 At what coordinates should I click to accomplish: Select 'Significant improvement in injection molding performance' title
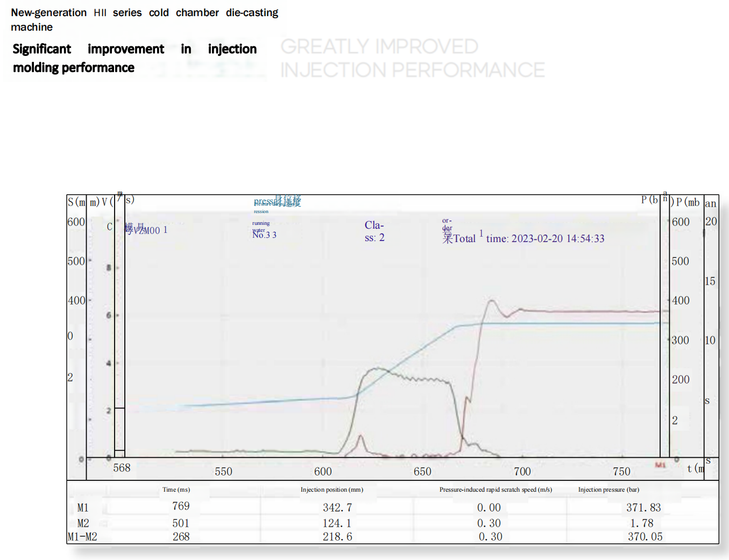pyautogui.click(x=135, y=58)
